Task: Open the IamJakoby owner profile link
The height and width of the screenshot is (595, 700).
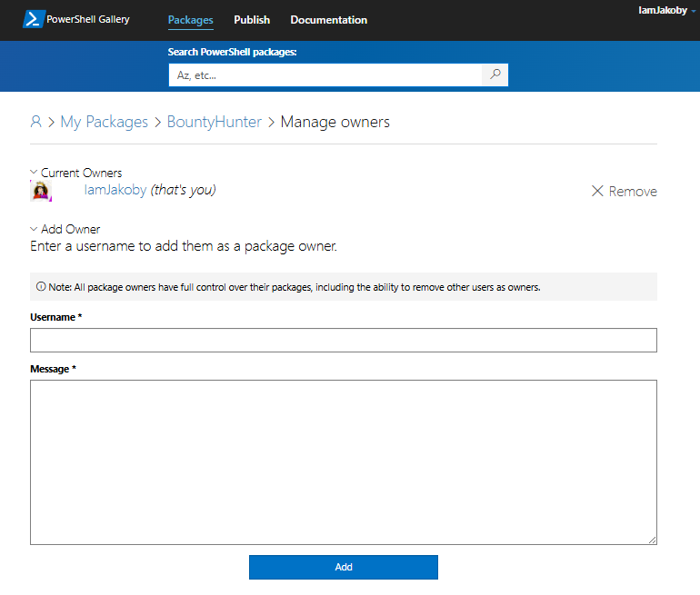Action: pos(115,190)
